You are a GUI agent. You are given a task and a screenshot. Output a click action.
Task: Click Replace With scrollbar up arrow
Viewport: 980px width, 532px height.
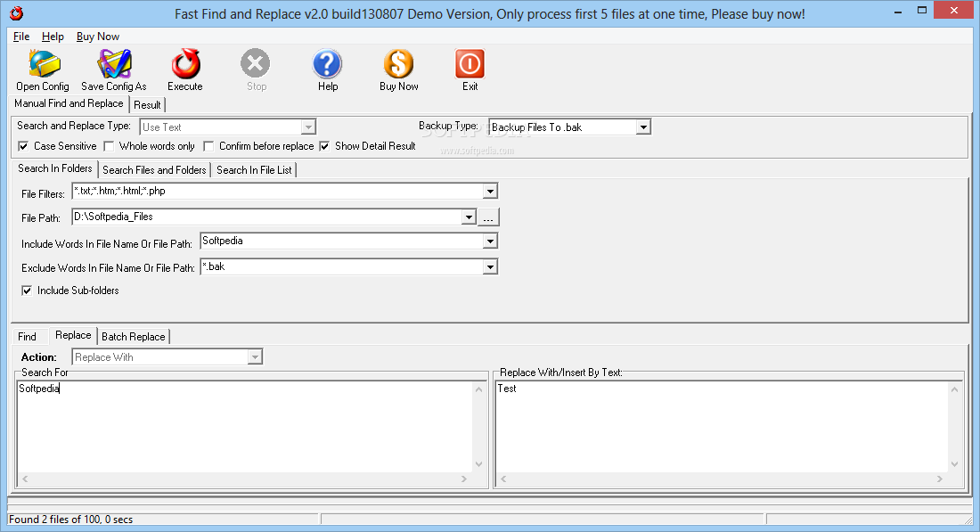[954, 389]
